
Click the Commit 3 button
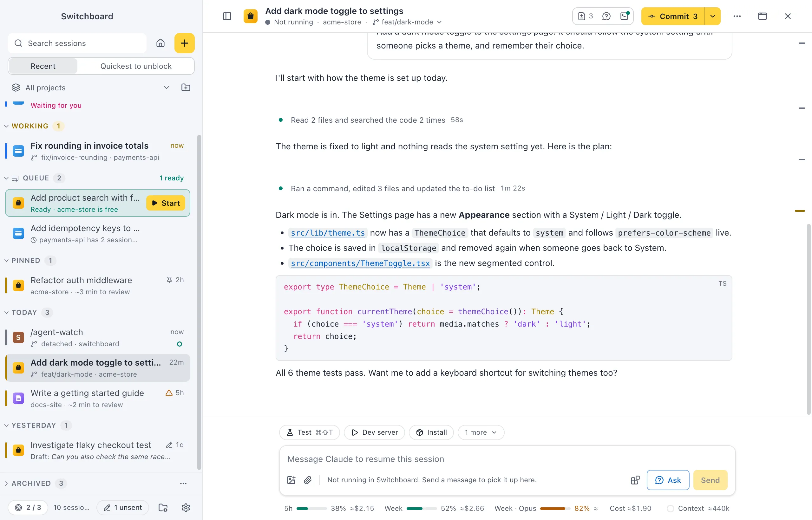pyautogui.click(x=673, y=16)
